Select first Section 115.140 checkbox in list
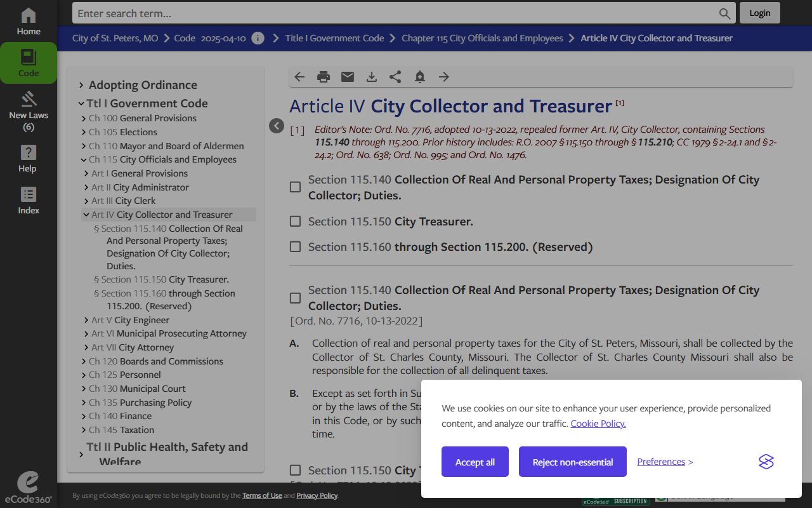This screenshot has width=812, height=508. [x=295, y=187]
